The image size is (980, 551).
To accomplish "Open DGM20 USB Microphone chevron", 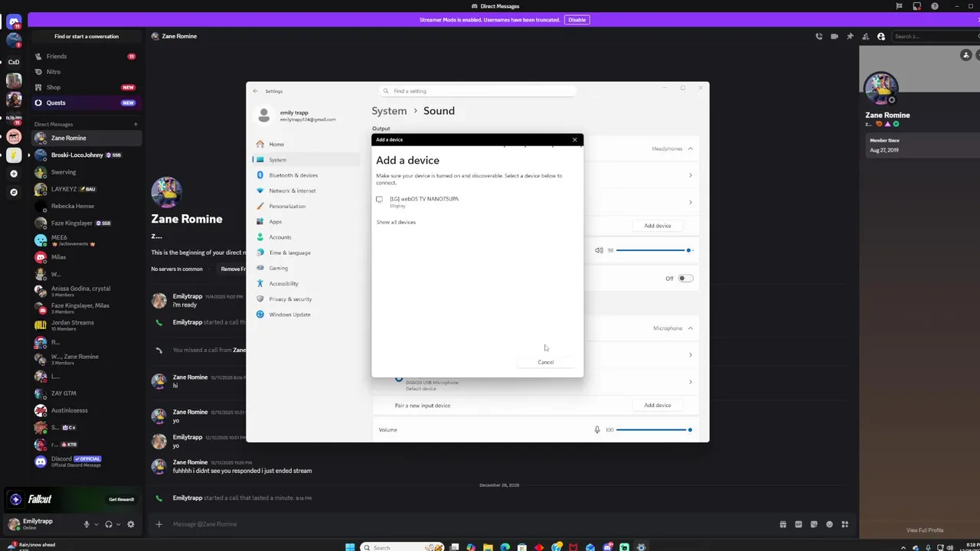I will coord(690,381).
